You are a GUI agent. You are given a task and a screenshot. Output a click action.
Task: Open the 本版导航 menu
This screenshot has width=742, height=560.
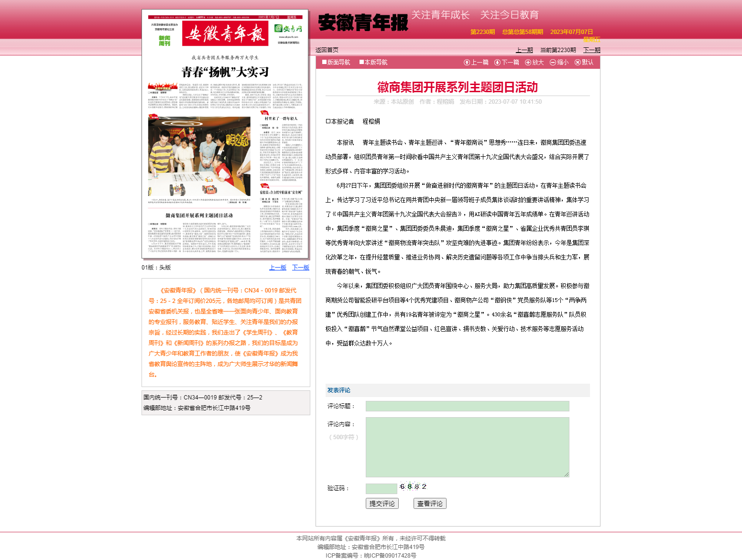[373, 62]
